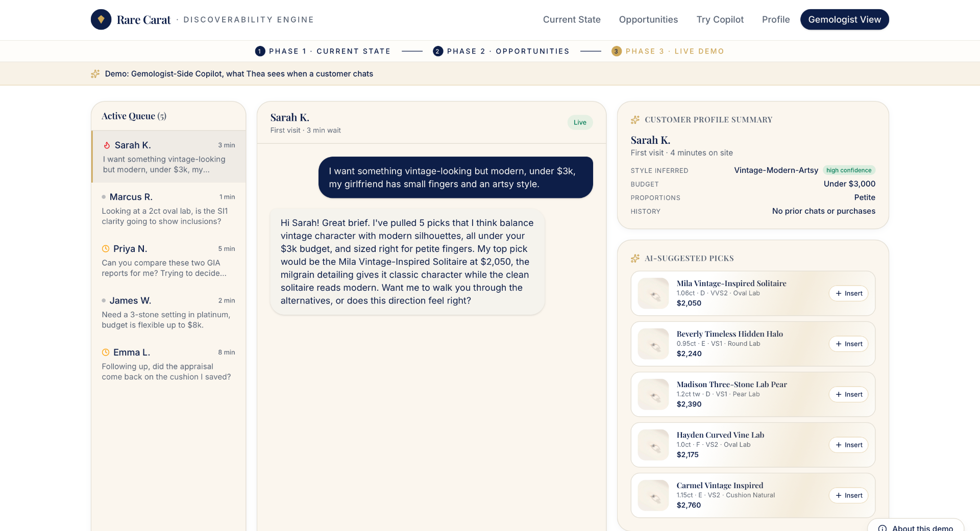
Task: Open About this demo
Action: click(916, 525)
